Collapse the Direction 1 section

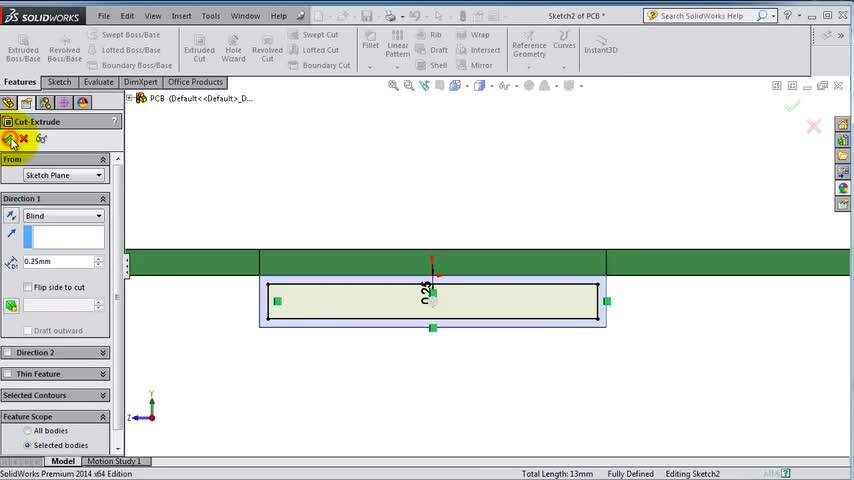[x=103, y=199]
